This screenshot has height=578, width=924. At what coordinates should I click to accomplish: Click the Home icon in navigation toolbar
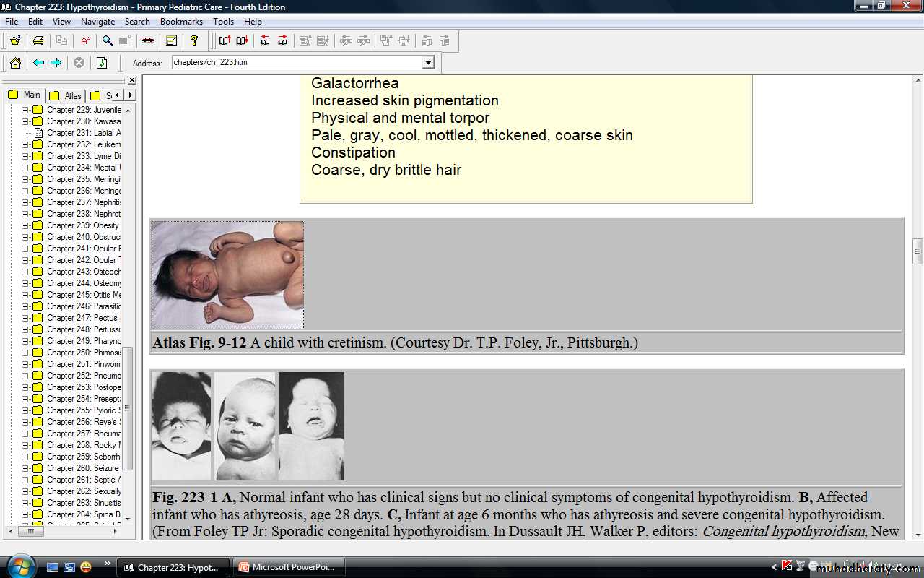(x=15, y=63)
